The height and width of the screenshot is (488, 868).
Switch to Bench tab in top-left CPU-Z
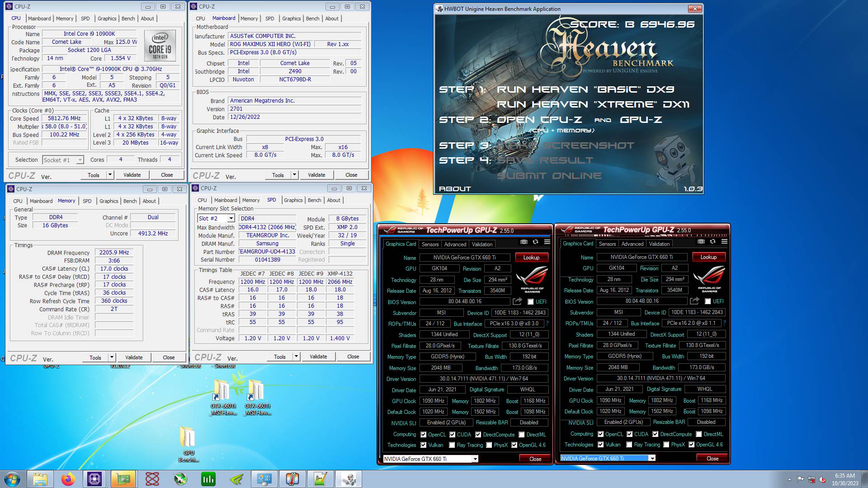coord(128,19)
